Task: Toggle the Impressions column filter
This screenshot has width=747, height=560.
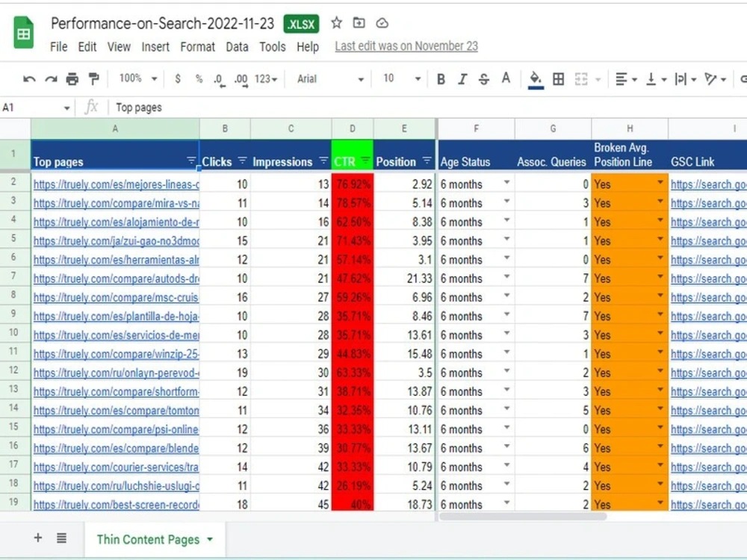Action: click(x=323, y=161)
